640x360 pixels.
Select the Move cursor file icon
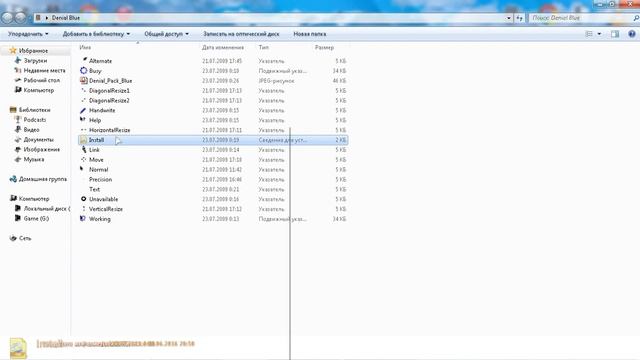click(x=83, y=160)
